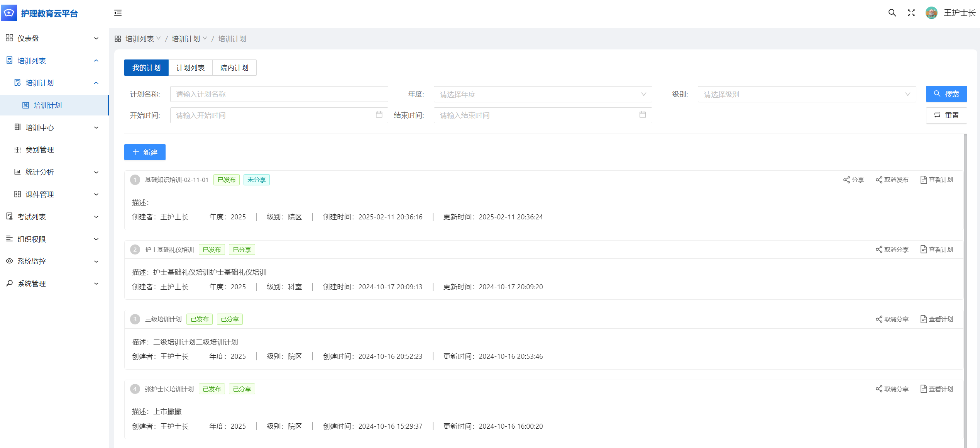This screenshot has width=980, height=448.
Task: Click share icon for 基础知识培训-02-11-01
Action: [846, 180]
